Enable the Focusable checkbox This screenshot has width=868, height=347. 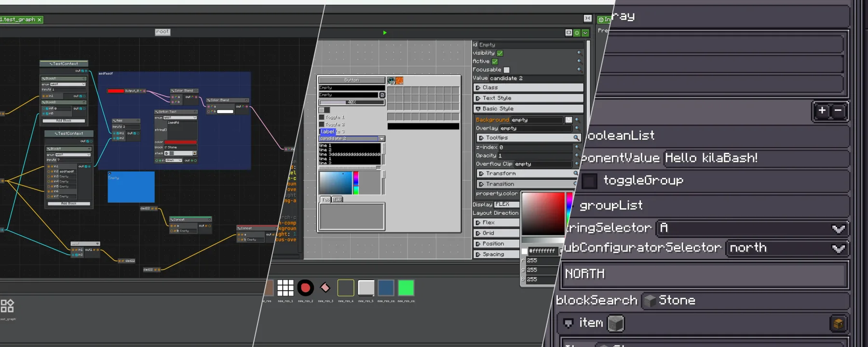(506, 70)
